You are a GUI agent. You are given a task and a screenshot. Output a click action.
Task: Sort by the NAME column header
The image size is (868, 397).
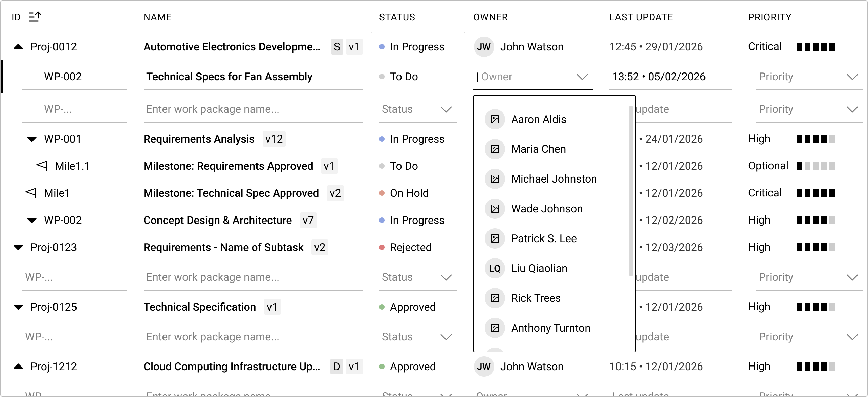pyautogui.click(x=157, y=17)
